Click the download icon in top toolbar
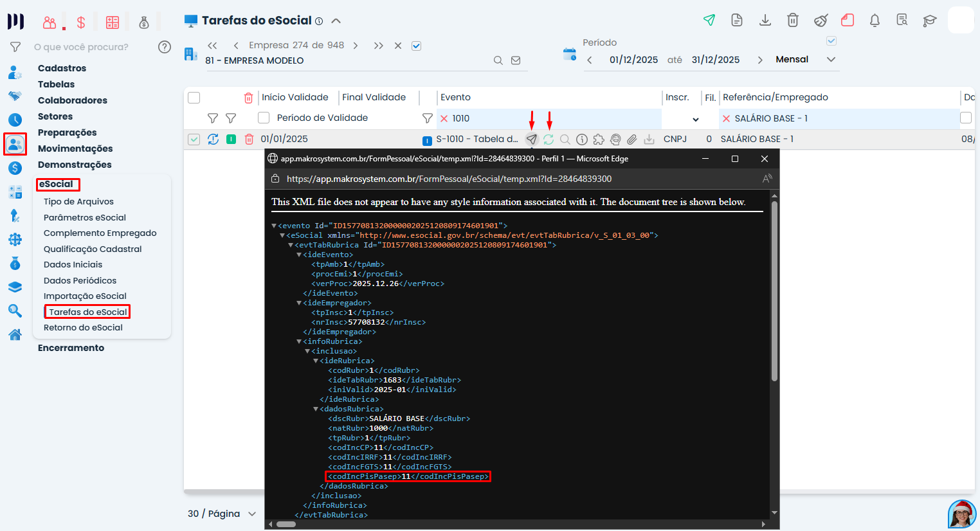 [x=765, y=20]
